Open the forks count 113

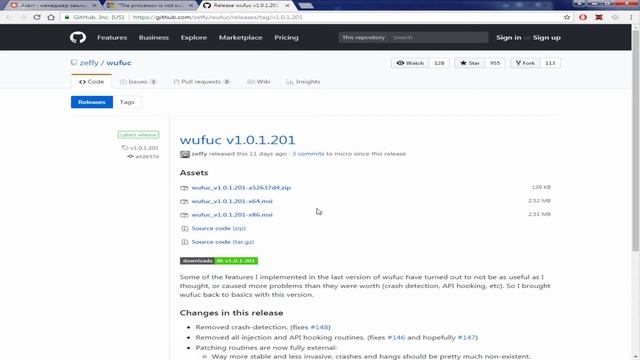tap(550, 63)
